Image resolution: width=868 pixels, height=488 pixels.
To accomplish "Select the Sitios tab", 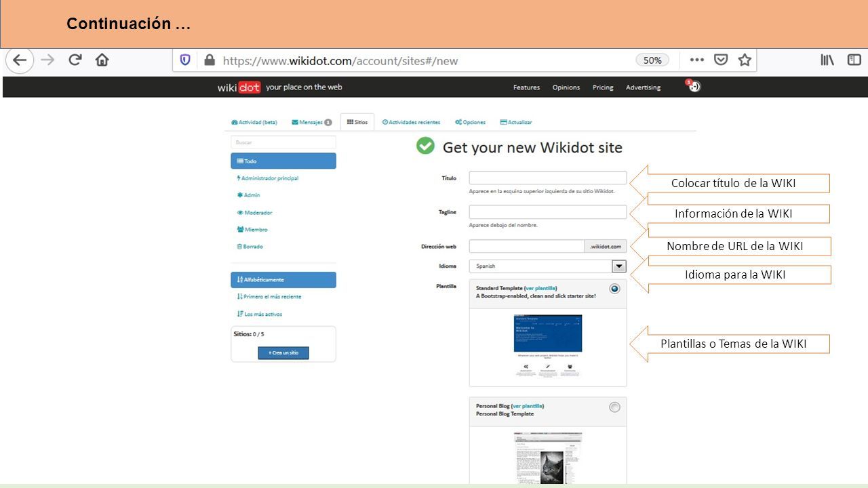I will pos(357,122).
